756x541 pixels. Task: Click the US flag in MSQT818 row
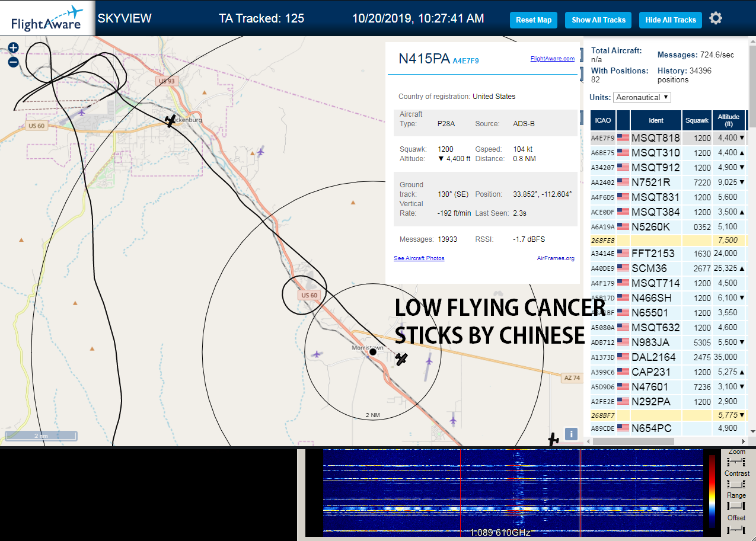coord(623,138)
